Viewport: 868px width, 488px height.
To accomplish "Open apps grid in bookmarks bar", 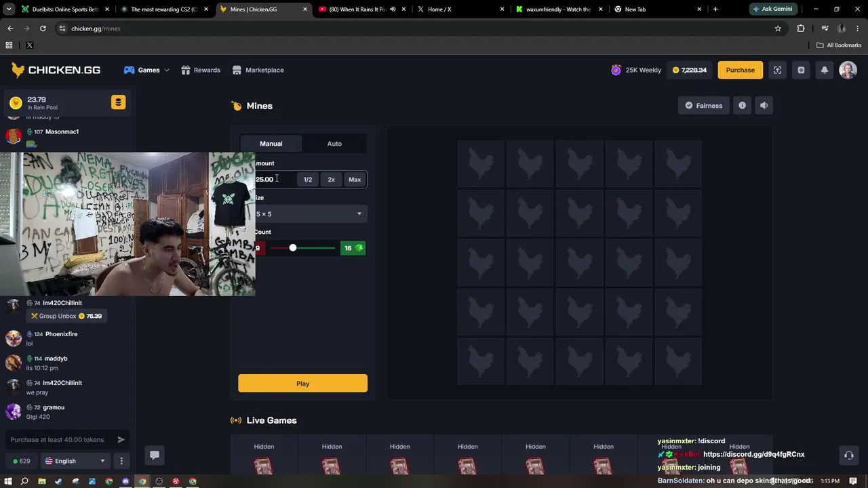I will click(9, 45).
